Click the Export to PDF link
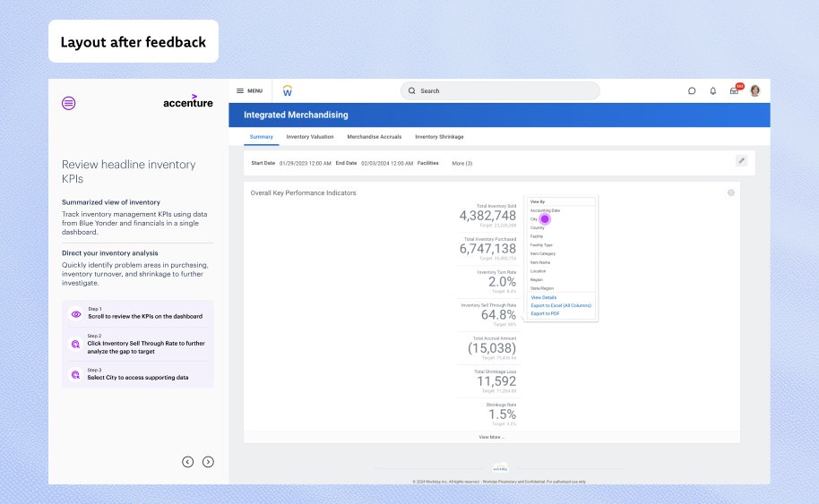The image size is (819, 504). [x=545, y=313]
